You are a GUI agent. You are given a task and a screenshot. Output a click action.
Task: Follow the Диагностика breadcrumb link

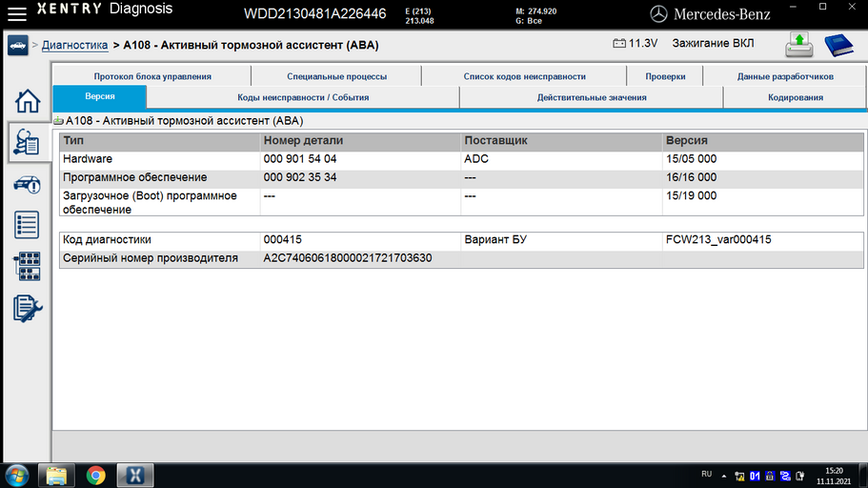point(74,46)
